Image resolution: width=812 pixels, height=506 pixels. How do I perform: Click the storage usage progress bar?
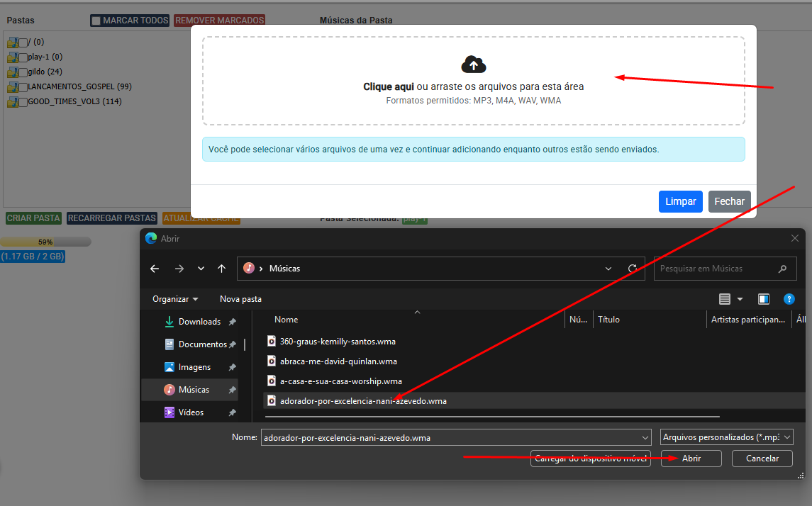45,242
